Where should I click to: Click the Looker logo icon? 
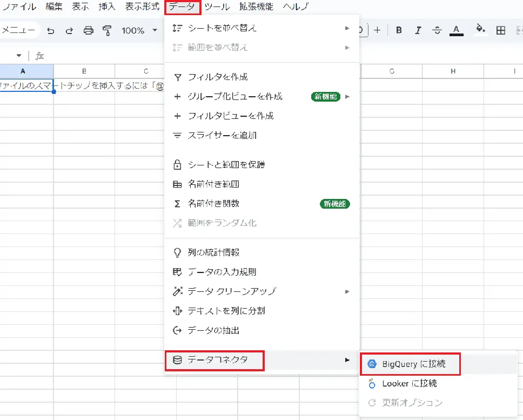coord(372,384)
